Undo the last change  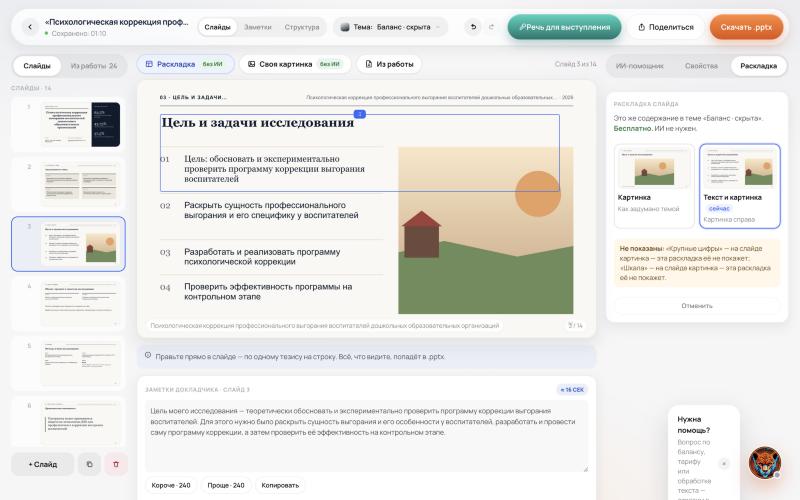click(473, 27)
